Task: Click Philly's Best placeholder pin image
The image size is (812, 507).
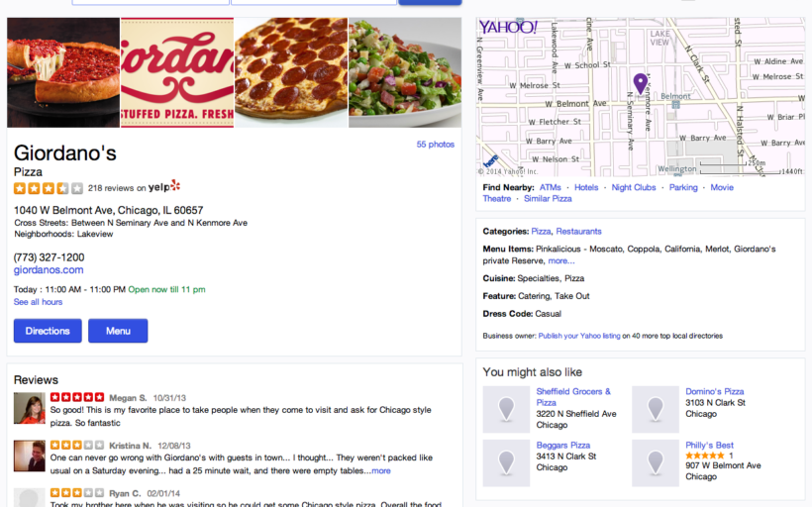Action: (656, 463)
